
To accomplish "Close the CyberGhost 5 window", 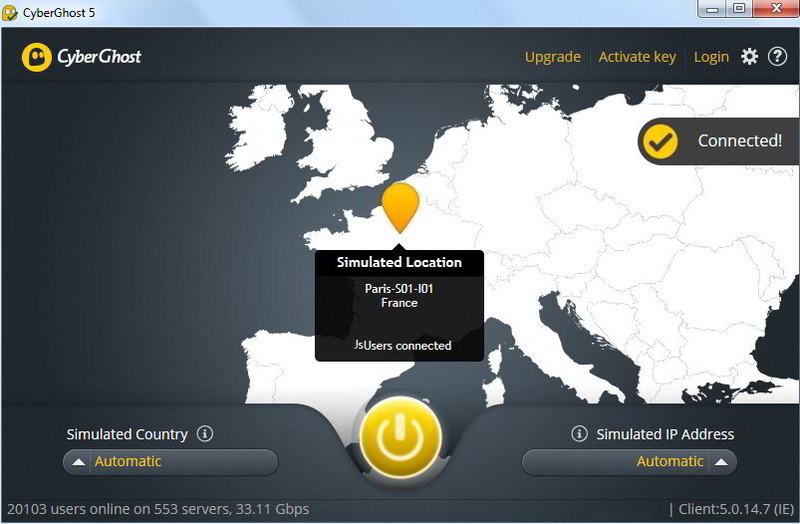I will [776, 9].
